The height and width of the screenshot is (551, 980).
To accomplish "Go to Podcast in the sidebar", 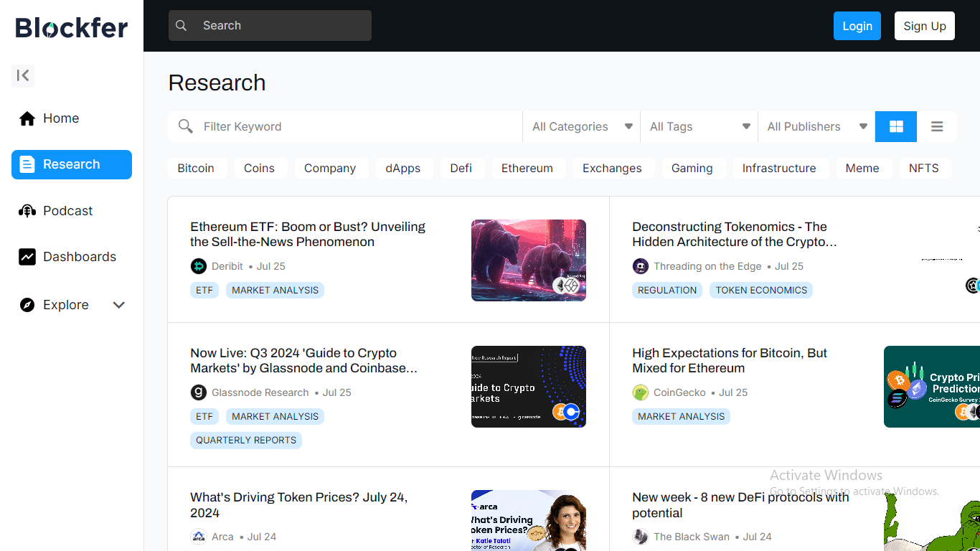I will pyautogui.click(x=67, y=211).
